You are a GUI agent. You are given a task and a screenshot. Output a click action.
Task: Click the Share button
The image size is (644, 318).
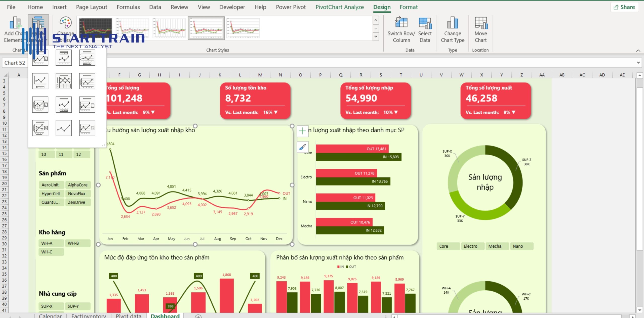click(x=624, y=7)
